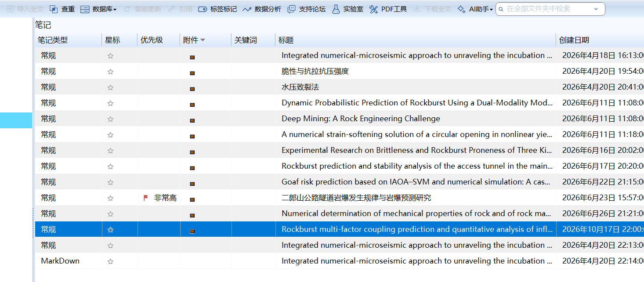Click the attachment icon in the Experimental Research on Brittleness row
Viewport: 644px width, 282px height.
pyautogui.click(x=192, y=152)
